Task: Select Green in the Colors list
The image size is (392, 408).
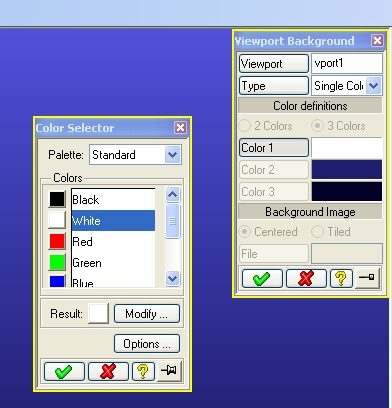Action: click(113, 263)
